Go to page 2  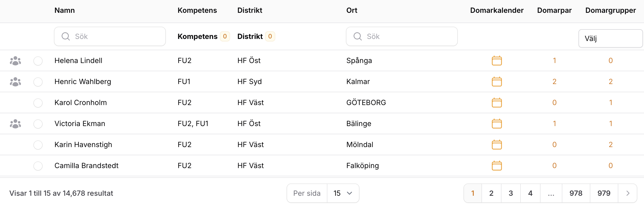coord(491,193)
